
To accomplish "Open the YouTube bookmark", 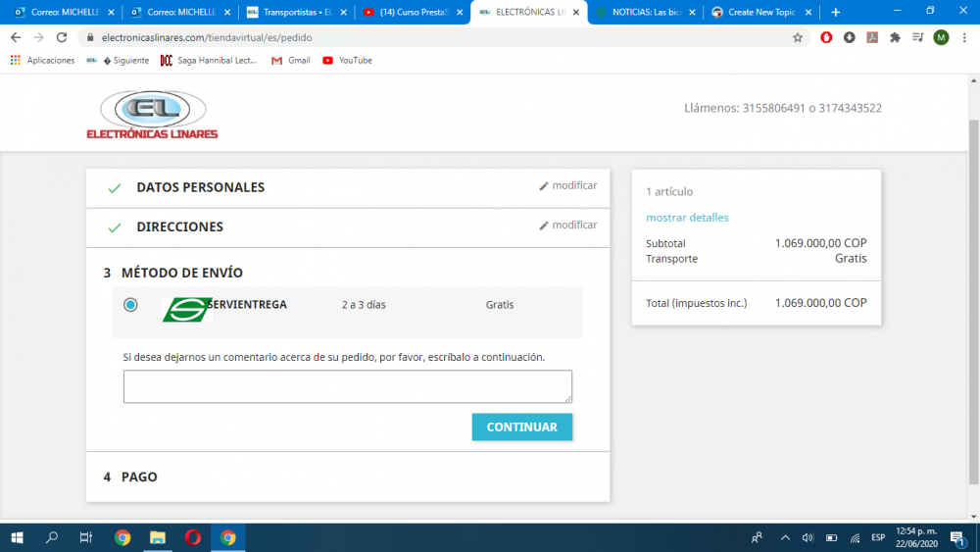I will pos(348,61).
